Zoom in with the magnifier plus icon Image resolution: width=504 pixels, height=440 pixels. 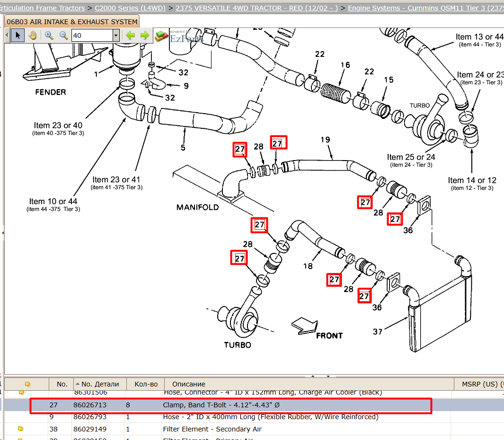pos(49,36)
